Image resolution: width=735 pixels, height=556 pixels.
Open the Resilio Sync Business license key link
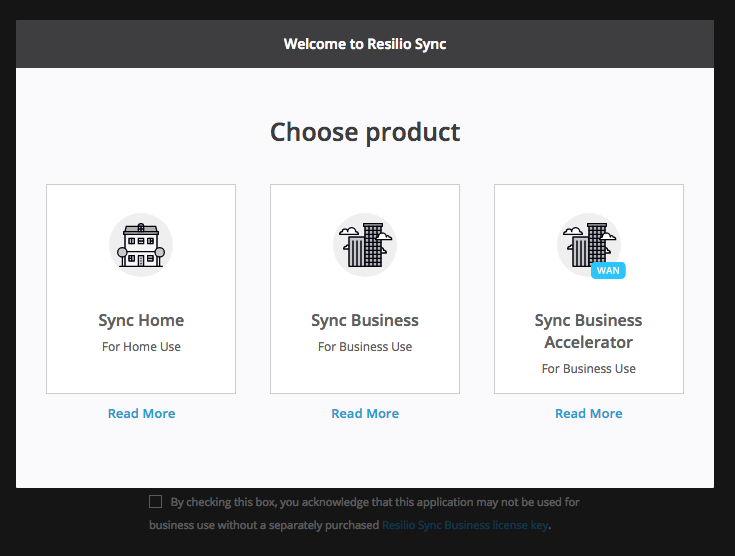pyautogui.click(x=465, y=525)
